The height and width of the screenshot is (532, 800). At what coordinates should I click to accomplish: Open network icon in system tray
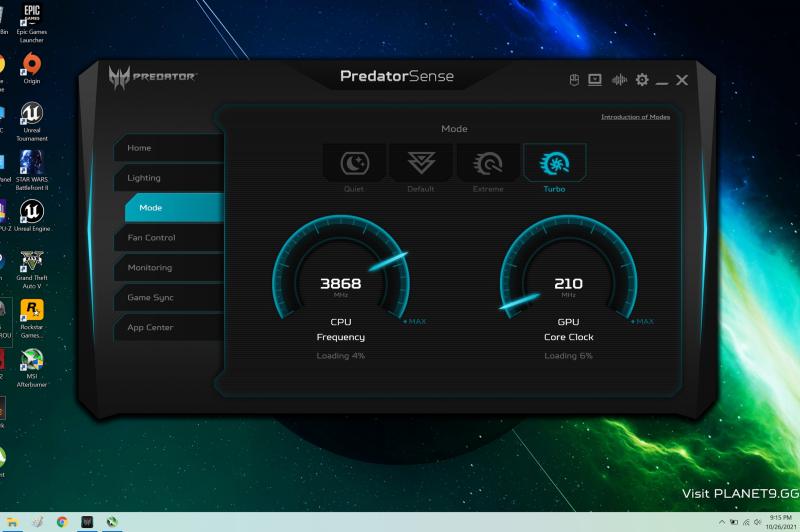[746, 522]
